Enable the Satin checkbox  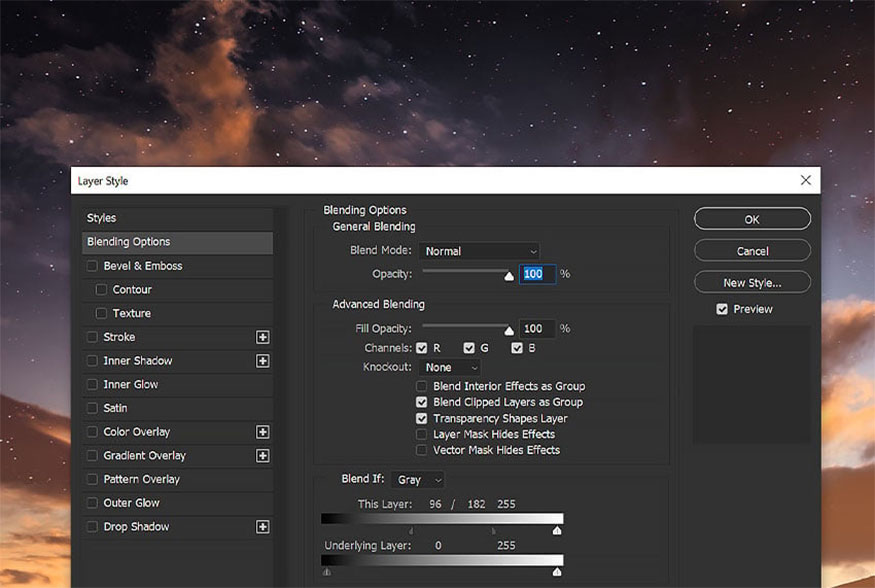(92, 408)
